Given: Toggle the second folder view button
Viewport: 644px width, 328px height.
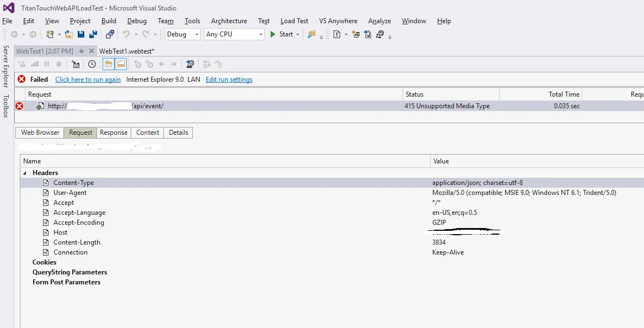Looking at the screenshot, I should (120, 64).
